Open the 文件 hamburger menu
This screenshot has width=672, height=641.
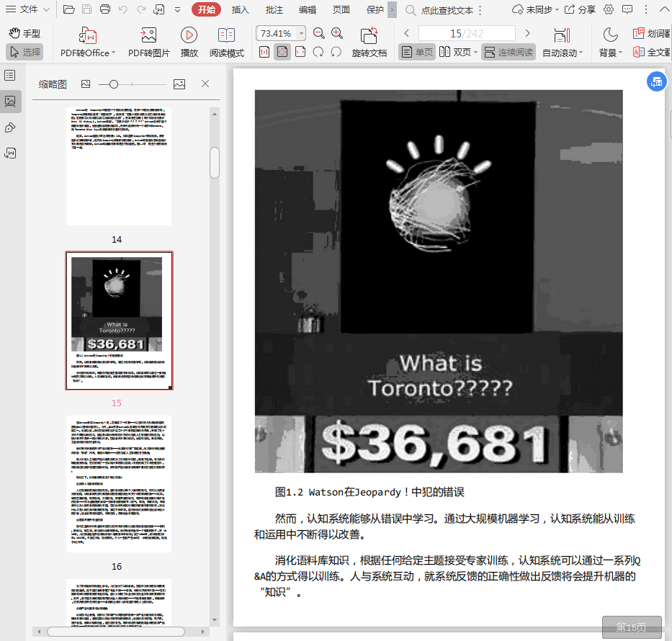(x=27, y=9)
